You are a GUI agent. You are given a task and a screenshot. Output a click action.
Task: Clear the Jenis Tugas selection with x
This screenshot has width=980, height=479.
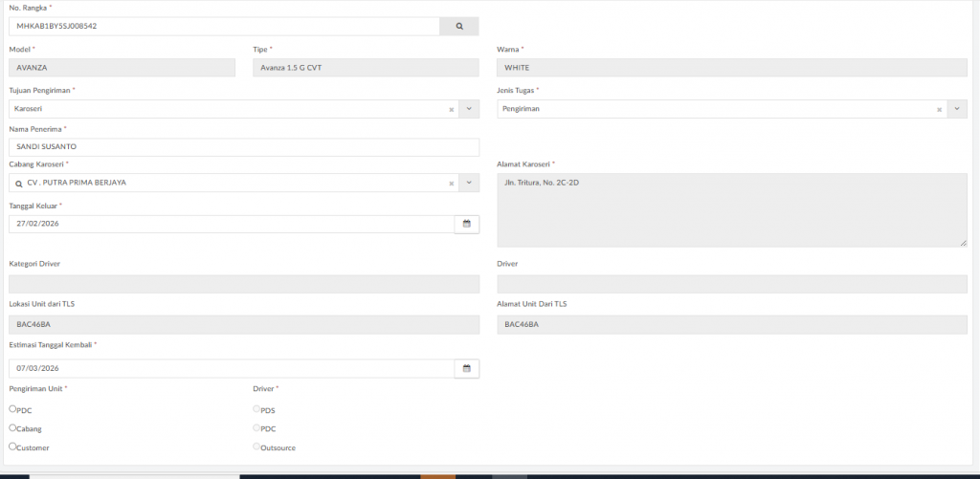(939, 110)
